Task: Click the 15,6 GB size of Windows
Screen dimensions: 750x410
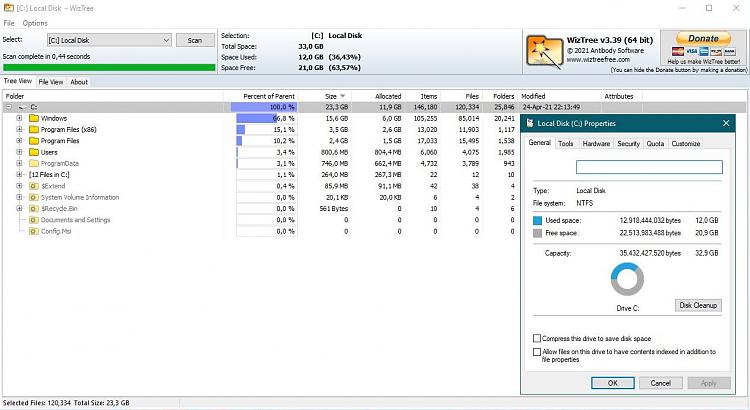Action: click(337, 118)
